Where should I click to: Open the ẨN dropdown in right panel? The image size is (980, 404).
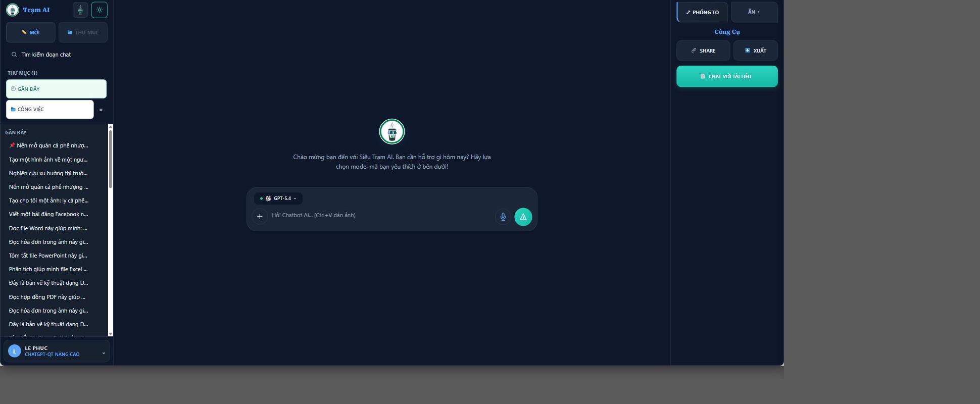click(754, 12)
